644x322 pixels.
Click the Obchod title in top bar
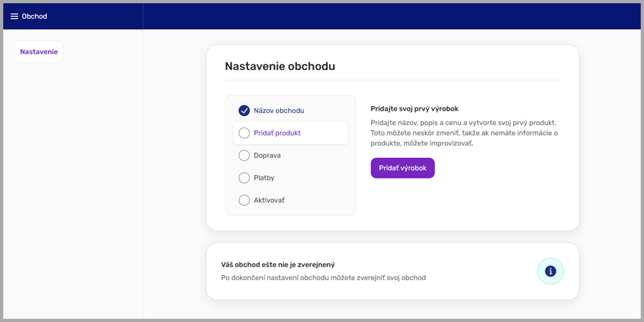click(35, 16)
